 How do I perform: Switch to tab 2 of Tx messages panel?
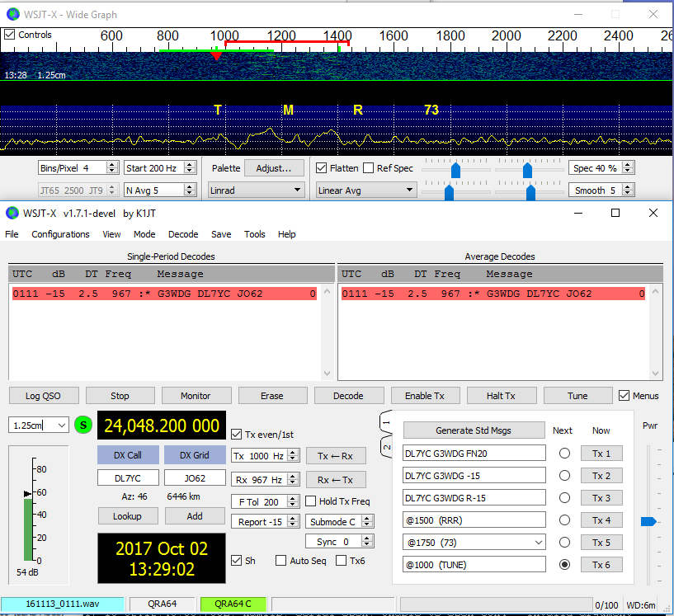(385, 447)
